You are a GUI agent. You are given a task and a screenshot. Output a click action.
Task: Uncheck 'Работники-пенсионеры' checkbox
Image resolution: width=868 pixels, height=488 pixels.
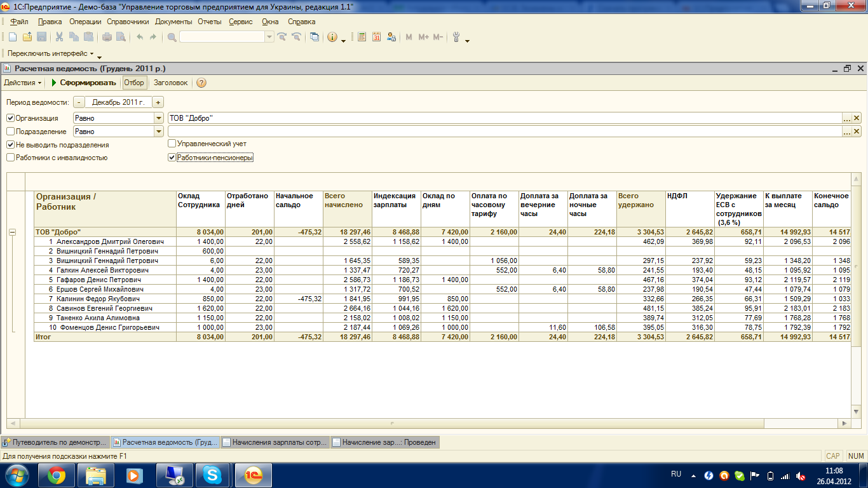coord(172,157)
